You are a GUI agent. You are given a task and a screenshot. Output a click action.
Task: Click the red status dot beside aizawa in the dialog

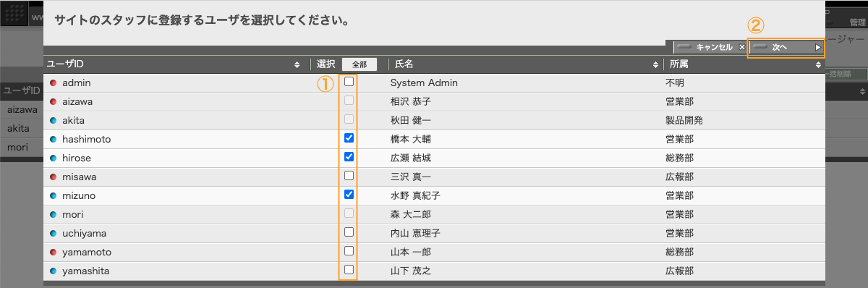click(x=54, y=102)
